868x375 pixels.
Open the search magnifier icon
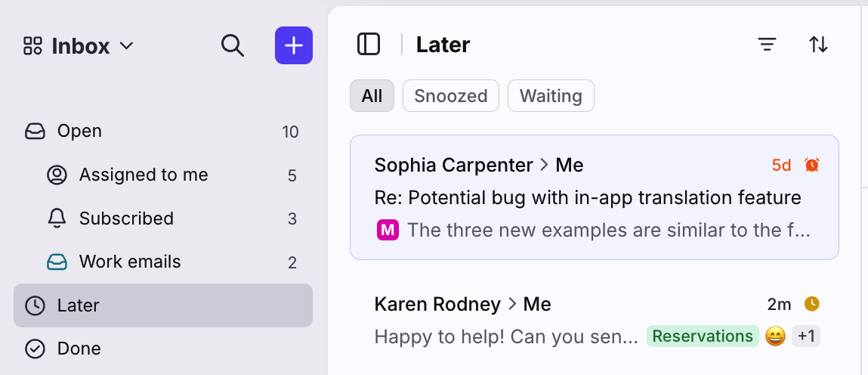point(233,45)
